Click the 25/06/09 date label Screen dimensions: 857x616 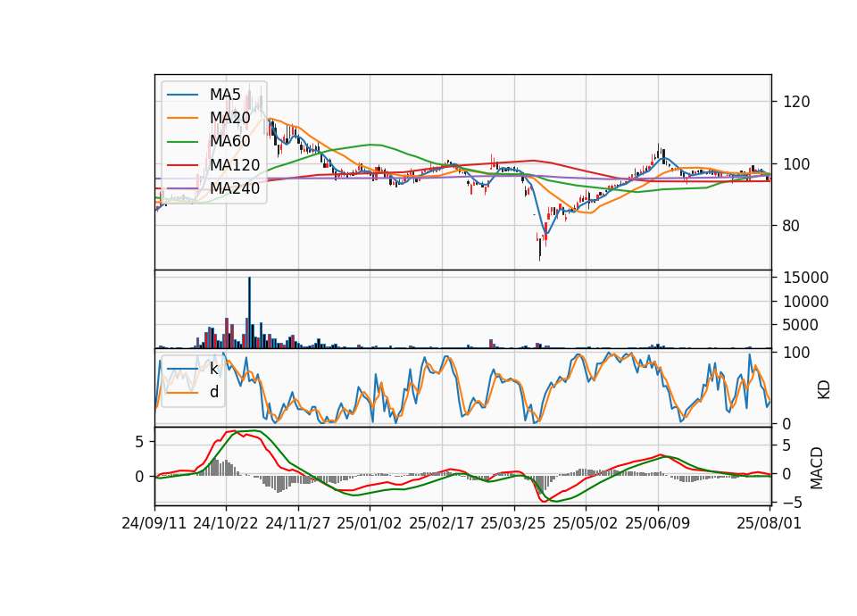tap(657, 523)
